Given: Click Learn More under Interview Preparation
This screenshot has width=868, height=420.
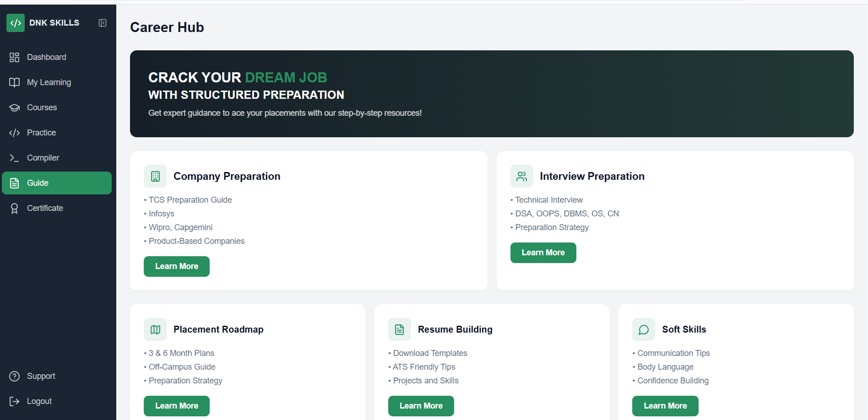Looking at the screenshot, I should coord(543,253).
